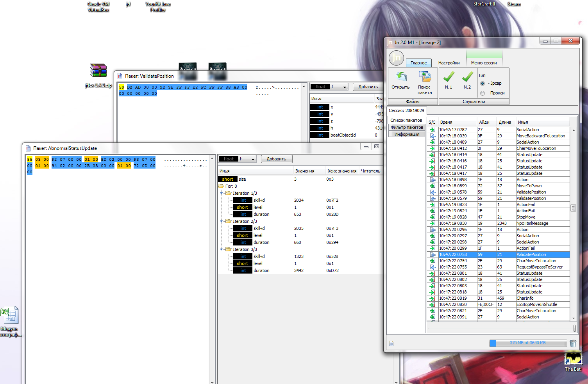
Task: Open The Bat! desktop shortcut
Action: click(573, 361)
